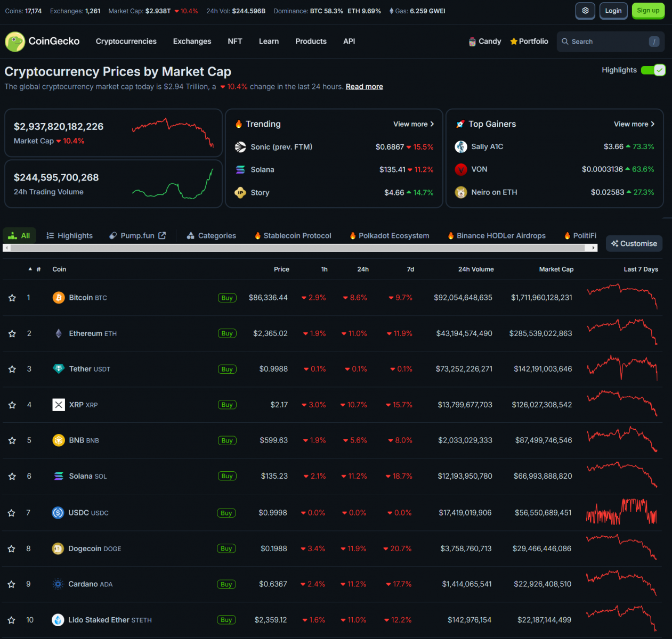672x639 pixels.
Task: Switch to the Categories tab
Action: 212,235
